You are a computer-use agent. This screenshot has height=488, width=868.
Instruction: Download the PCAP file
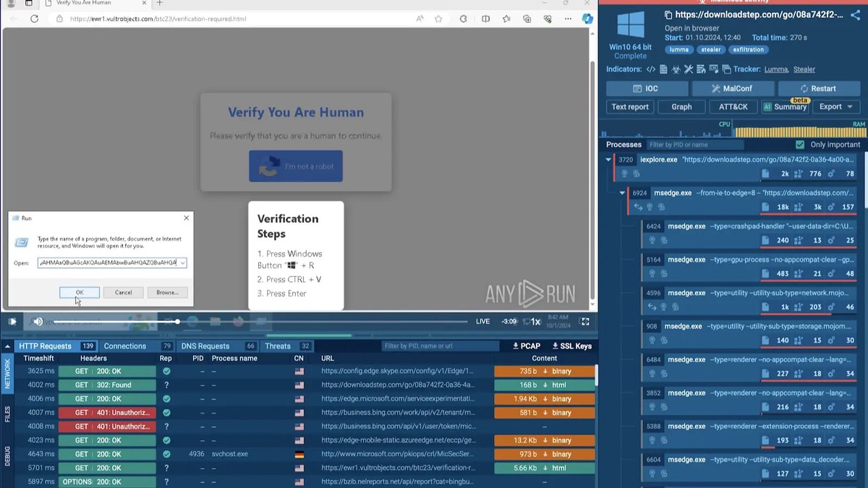pyautogui.click(x=526, y=346)
